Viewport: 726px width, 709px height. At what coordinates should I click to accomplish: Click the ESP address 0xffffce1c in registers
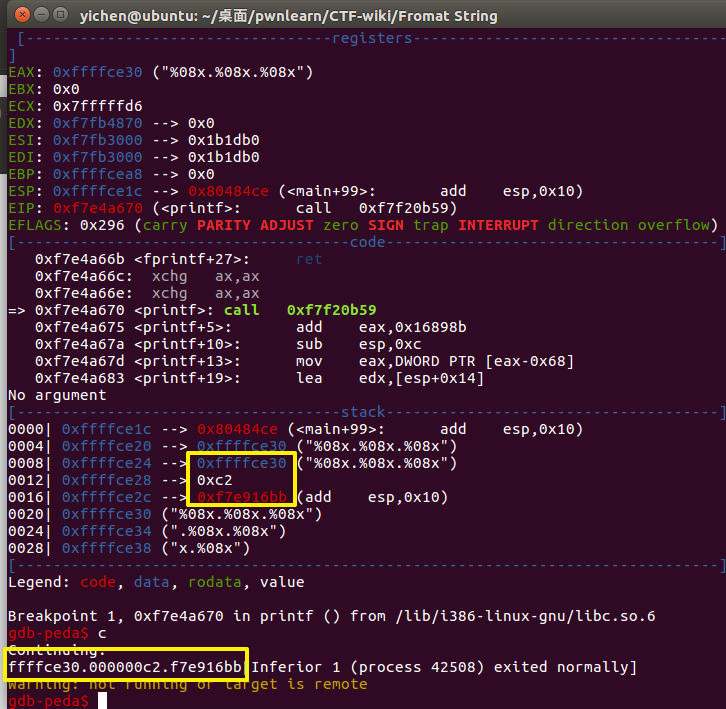click(97, 191)
